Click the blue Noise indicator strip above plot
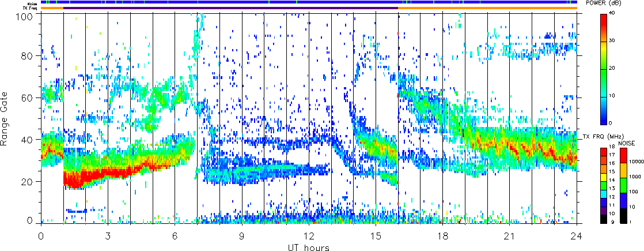 (x=309, y=2)
